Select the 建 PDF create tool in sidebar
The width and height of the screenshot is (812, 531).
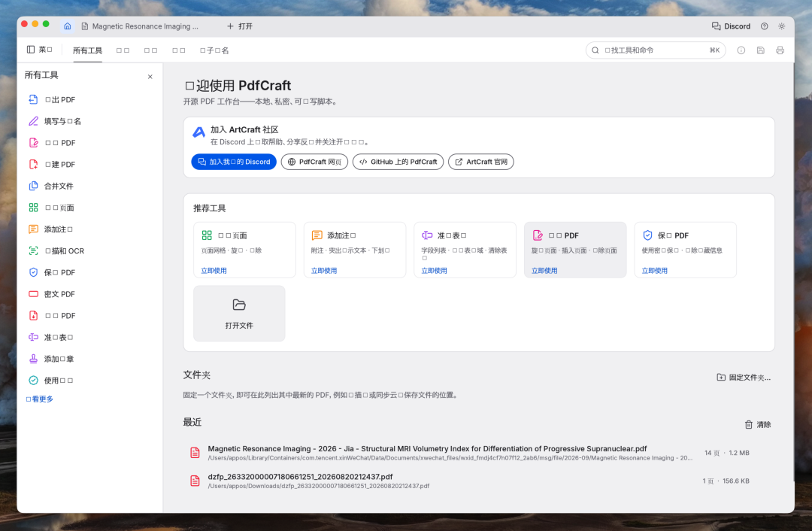coord(91,164)
